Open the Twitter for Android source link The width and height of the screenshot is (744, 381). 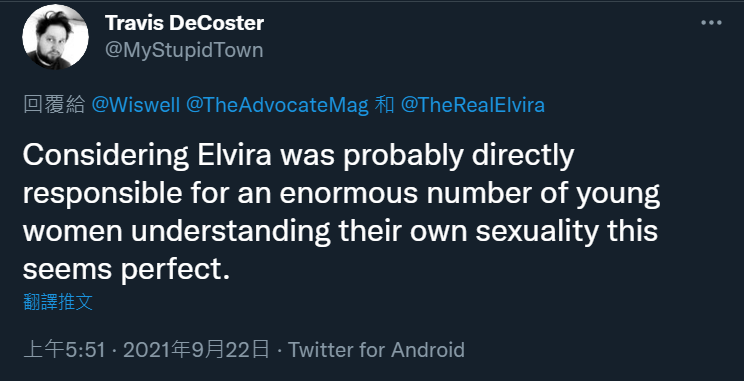click(x=376, y=350)
